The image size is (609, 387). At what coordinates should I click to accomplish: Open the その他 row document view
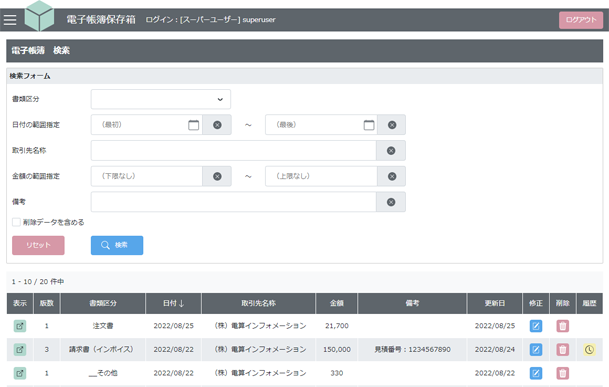pos(20,373)
